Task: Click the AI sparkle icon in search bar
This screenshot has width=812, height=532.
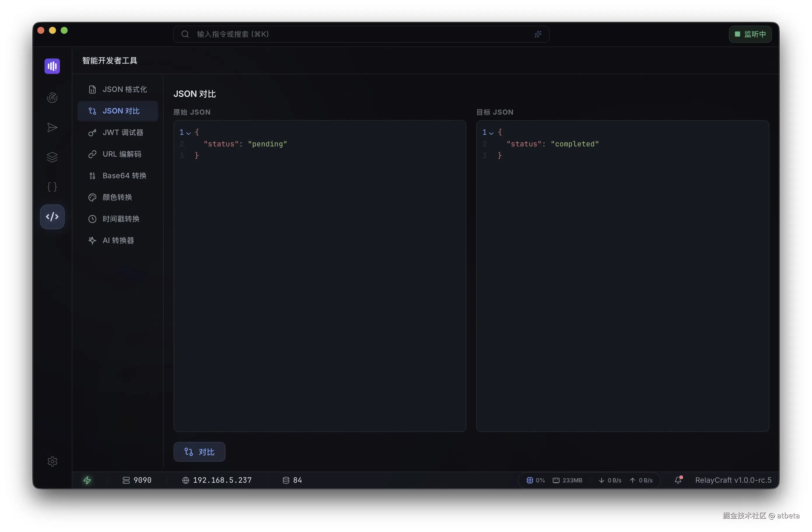Action: click(538, 34)
